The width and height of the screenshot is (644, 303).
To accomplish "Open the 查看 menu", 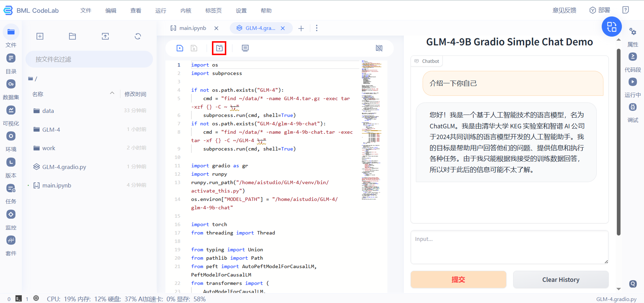I will click(x=136, y=11).
